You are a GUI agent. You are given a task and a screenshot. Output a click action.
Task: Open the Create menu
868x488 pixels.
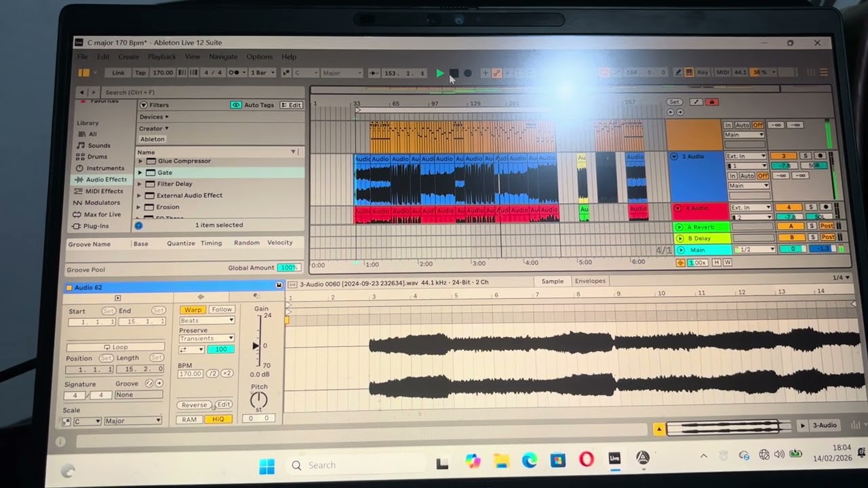(128, 57)
